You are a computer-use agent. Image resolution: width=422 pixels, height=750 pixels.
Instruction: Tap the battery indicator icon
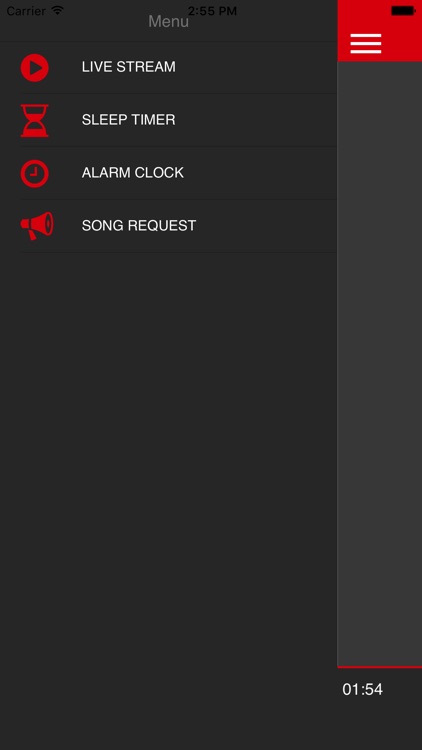[403, 11]
